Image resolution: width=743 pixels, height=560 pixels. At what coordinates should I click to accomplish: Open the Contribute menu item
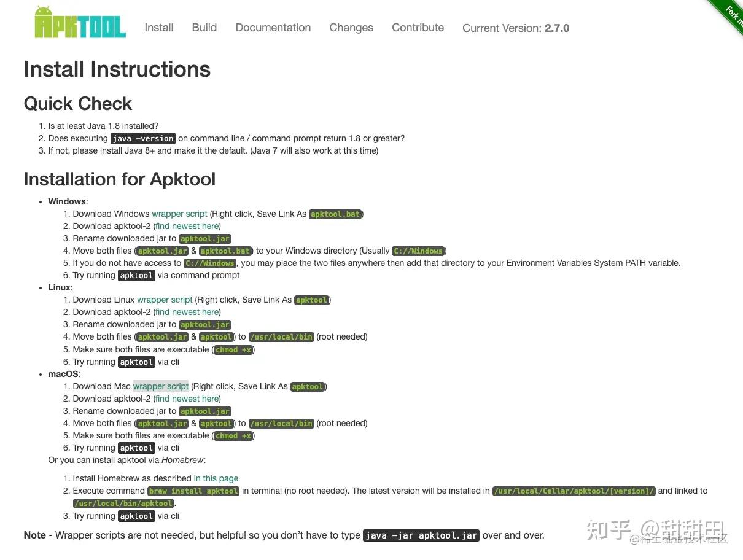[x=418, y=28]
